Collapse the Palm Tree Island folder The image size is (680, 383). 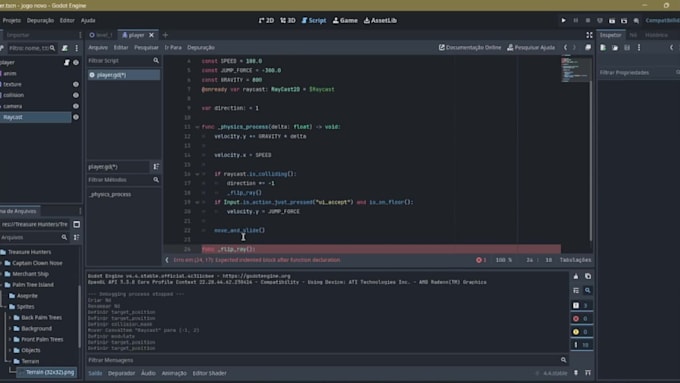coord(1,285)
